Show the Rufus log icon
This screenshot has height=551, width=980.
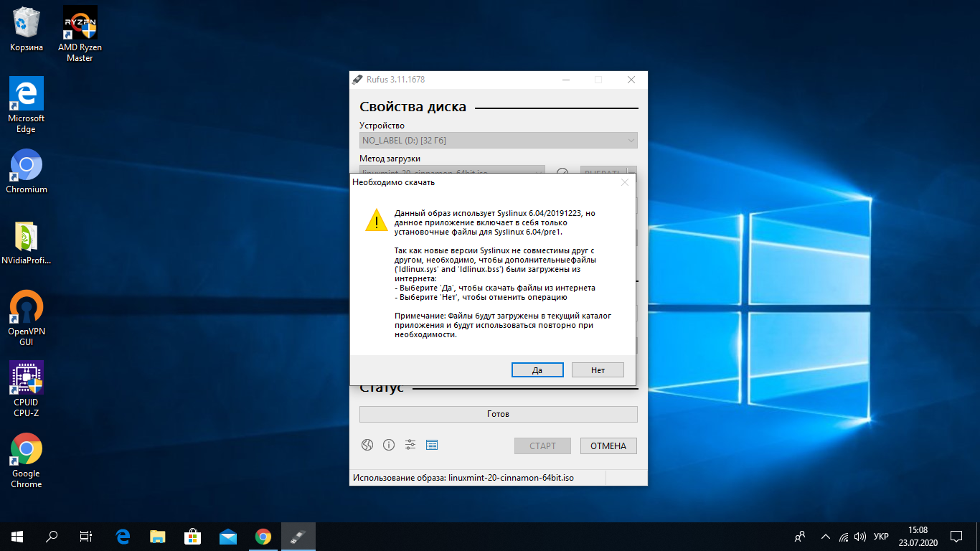432,445
